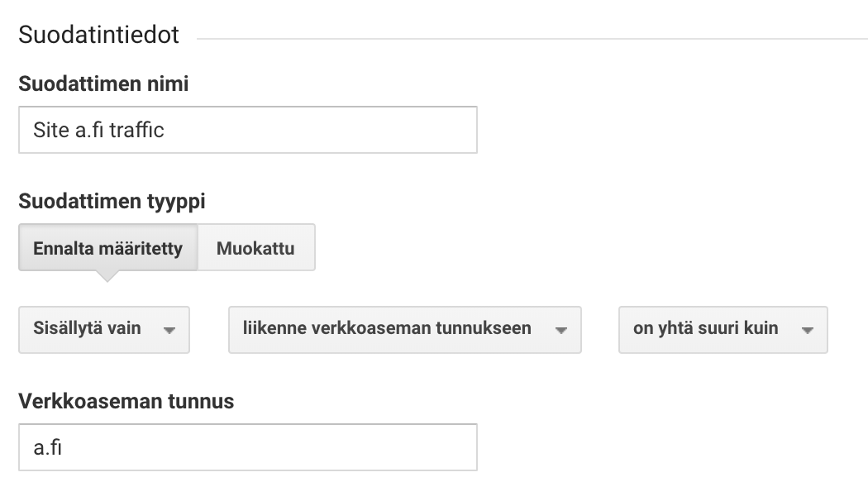
Task: Open the on yhtä suuri kuin dropdown
Action: pos(723,329)
